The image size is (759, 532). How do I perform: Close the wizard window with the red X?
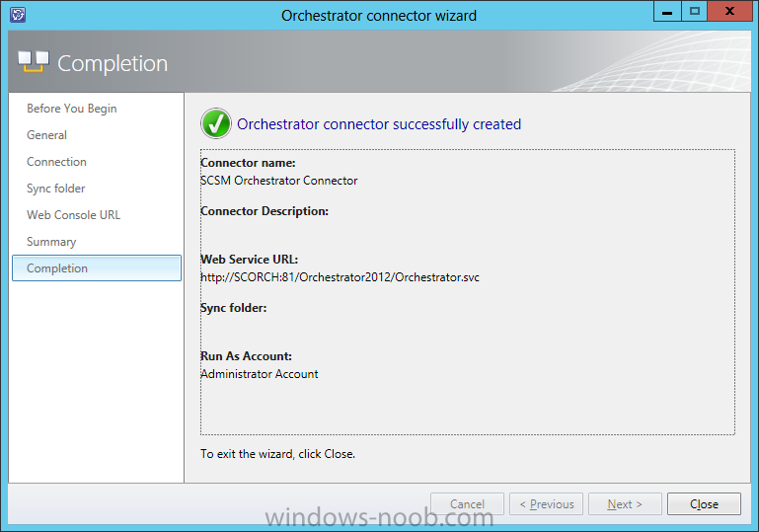[730, 11]
